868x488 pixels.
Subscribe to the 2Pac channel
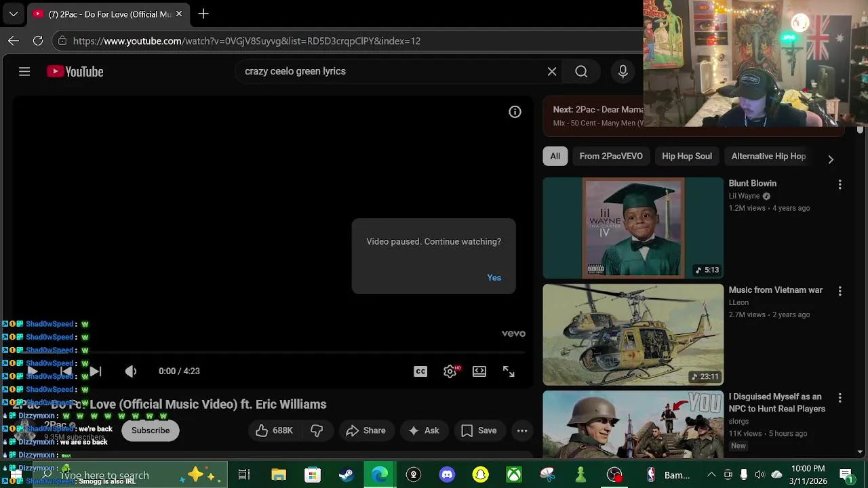click(x=151, y=430)
